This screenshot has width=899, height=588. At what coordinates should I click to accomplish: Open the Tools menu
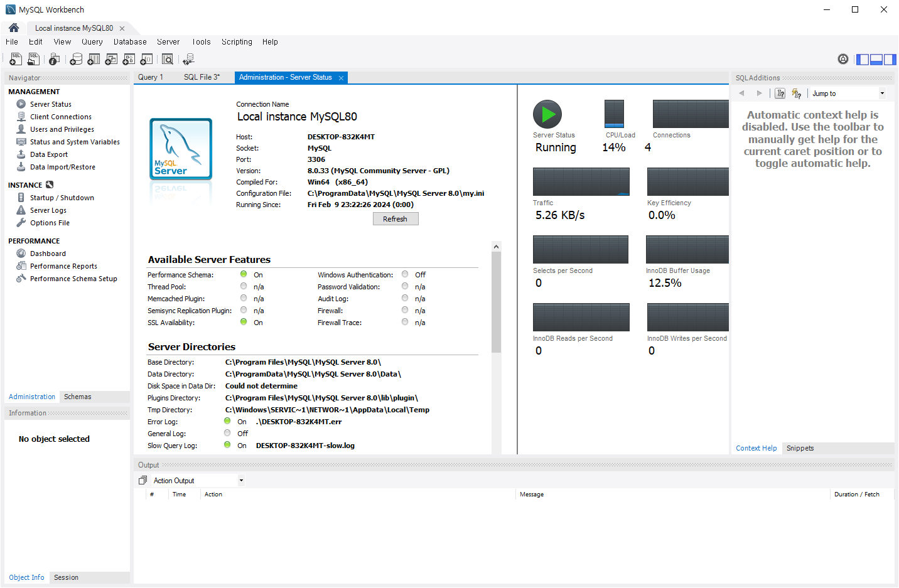pos(202,42)
